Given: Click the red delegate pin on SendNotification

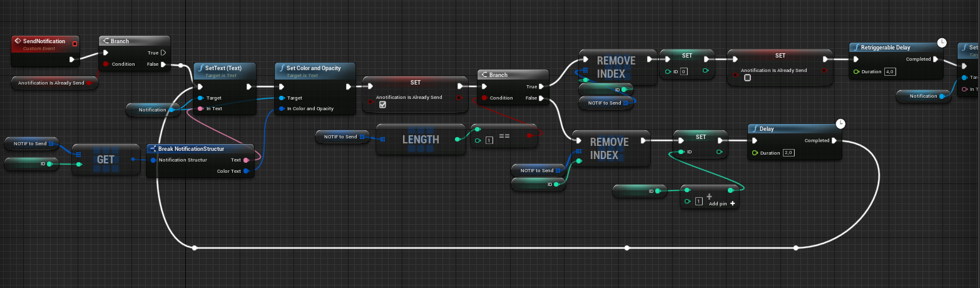Looking at the screenshot, I should pos(74,43).
